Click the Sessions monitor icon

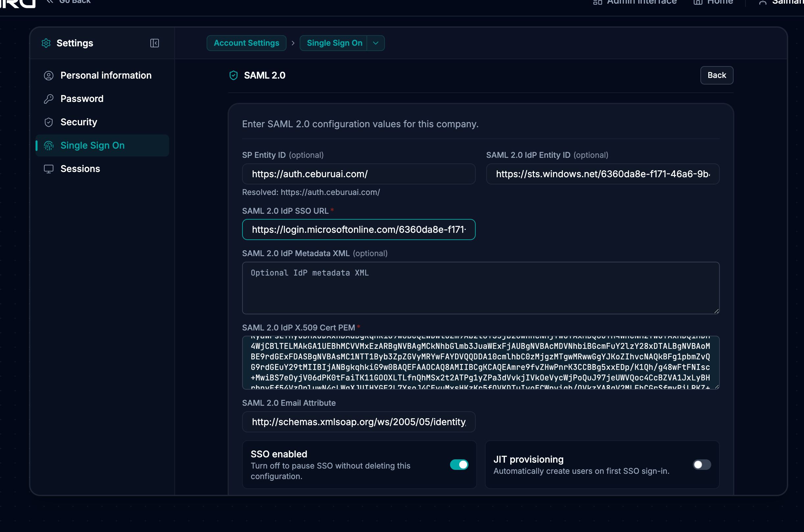pyautogui.click(x=49, y=169)
